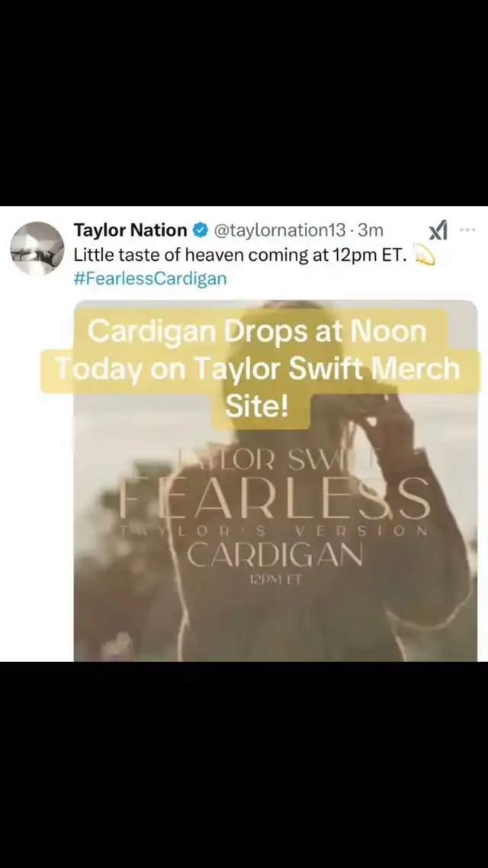This screenshot has height=868, width=488.
Task: Click the black letterbox bar below the tweet
Action: pos(244,764)
